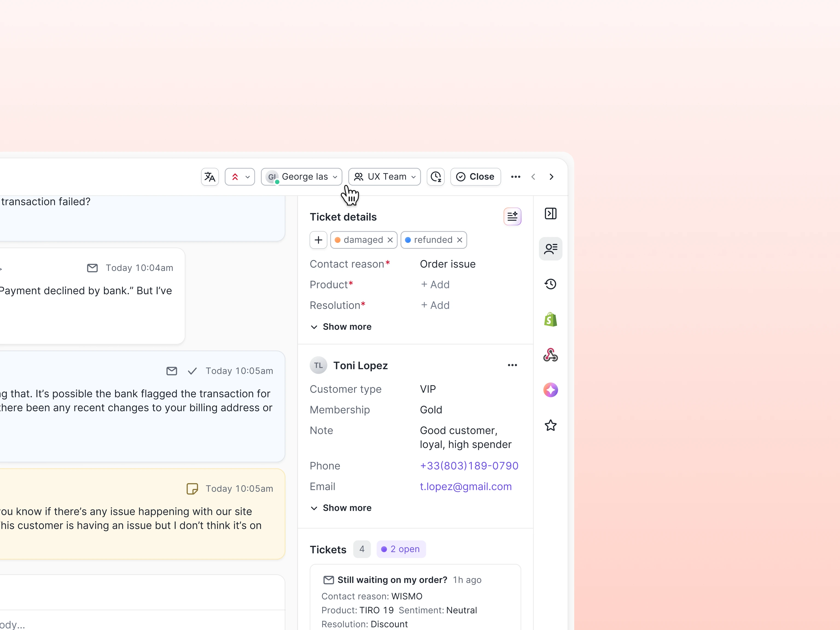Image resolution: width=840 pixels, height=630 pixels.
Task: Click the AI summary icon in Ticket details
Action: point(512,217)
